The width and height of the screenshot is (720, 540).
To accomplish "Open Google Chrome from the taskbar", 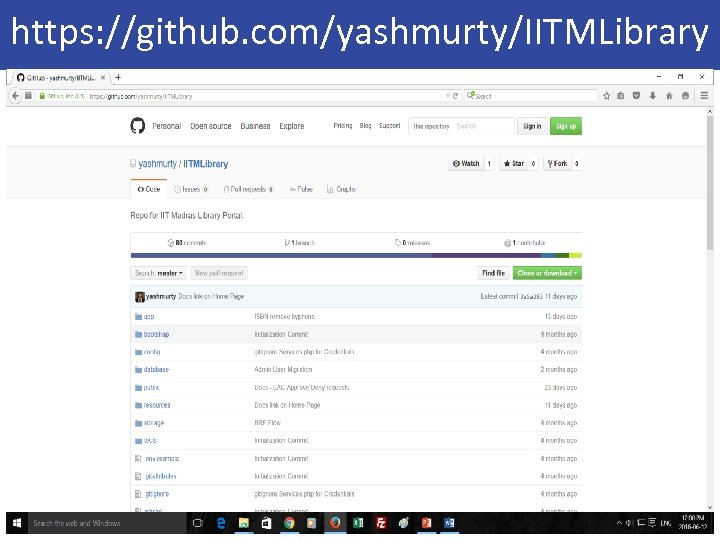I will 289,523.
